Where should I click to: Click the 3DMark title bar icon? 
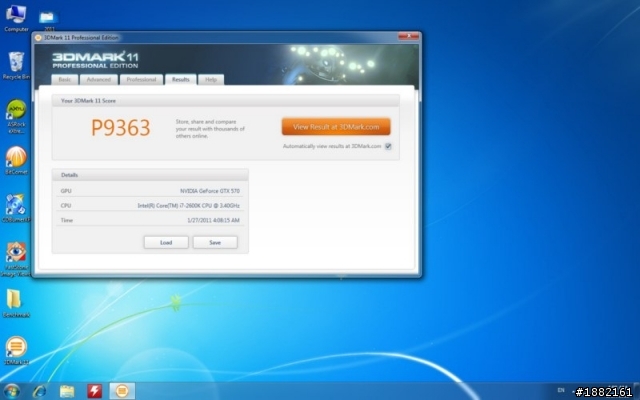38,38
